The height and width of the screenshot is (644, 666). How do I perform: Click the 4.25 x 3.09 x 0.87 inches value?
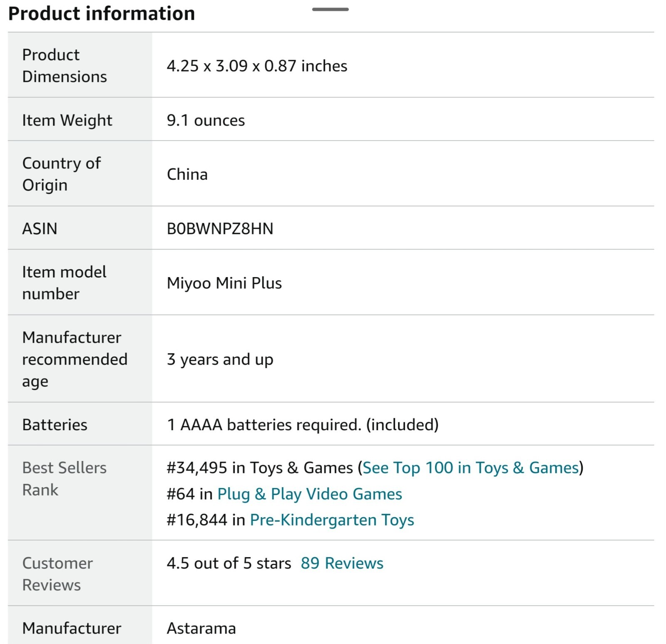click(x=257, y=66)
